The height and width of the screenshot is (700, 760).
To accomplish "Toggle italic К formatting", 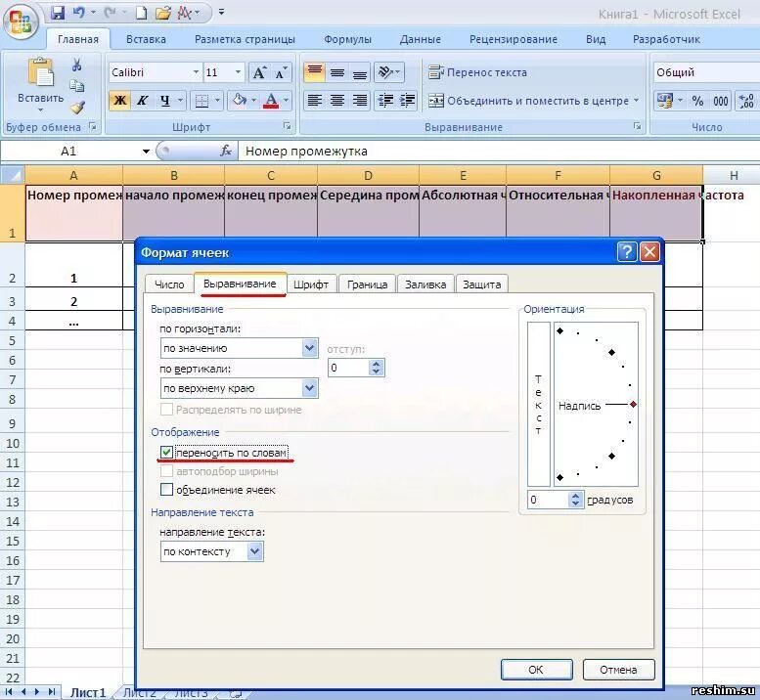I will [x=142, y=101].
